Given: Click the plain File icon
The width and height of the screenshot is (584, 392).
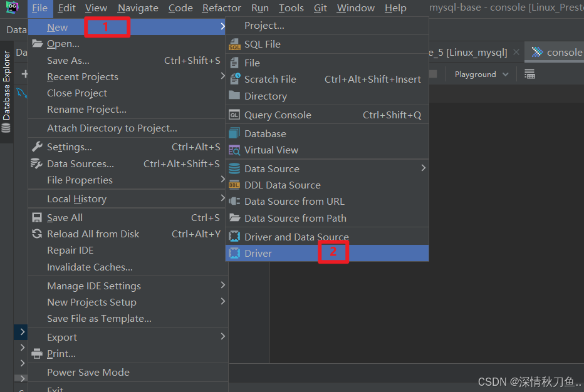Looking at the screenshot, I should tap(234, 63).
